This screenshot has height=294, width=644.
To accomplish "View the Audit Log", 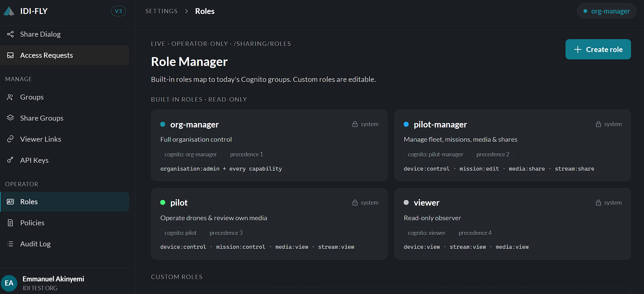I will pos(65,244).
